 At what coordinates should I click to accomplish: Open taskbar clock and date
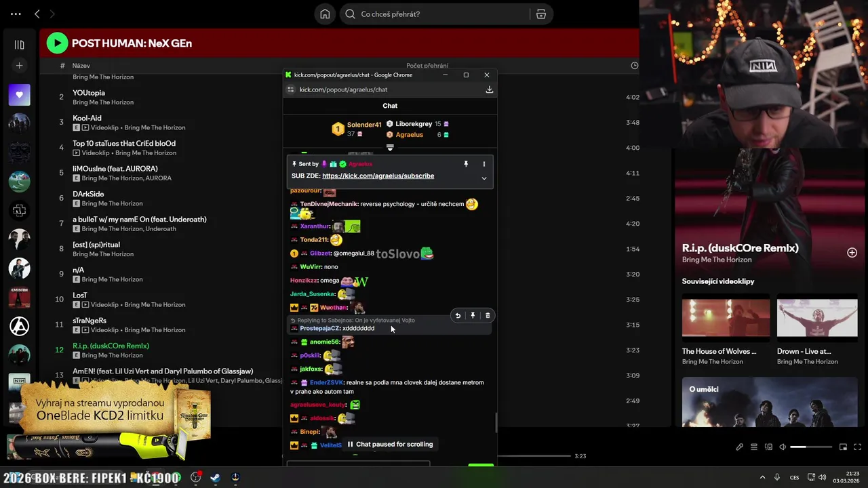[846, 477]
